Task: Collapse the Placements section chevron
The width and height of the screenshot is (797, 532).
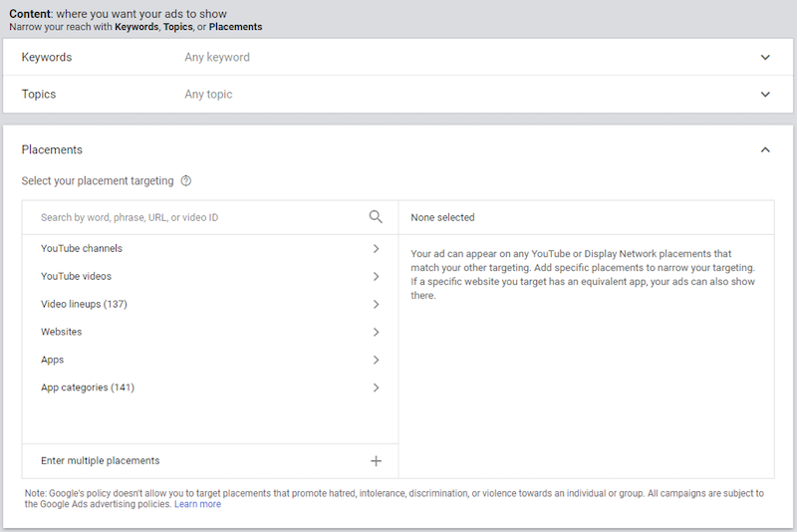Action: (x=765, y=150)
